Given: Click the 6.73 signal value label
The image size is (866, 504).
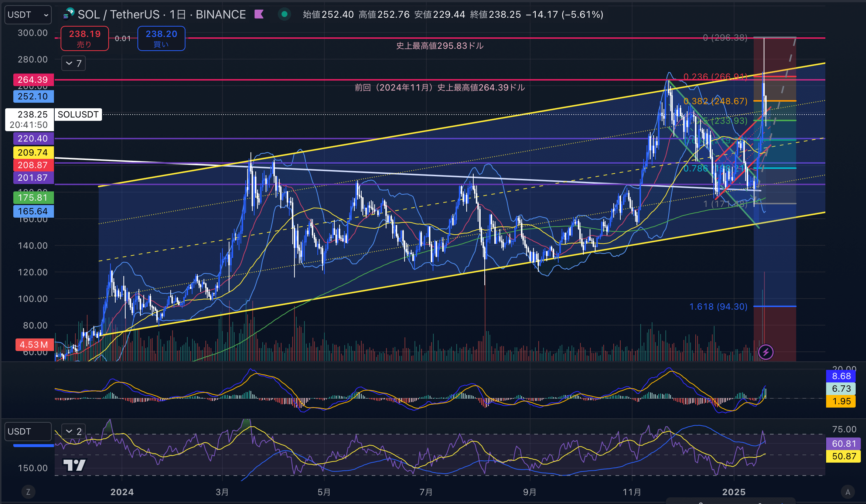Looking at the screenshot, I should click(841, 389).
